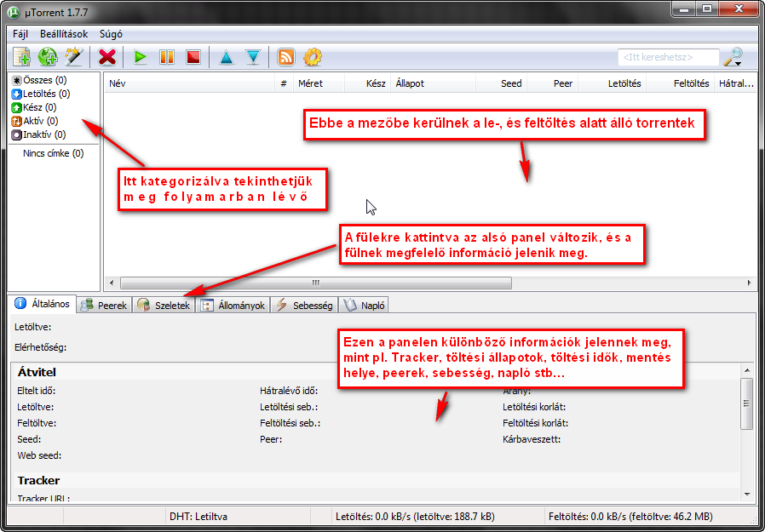Screen dimensions: 765x532
Task: Click Add Torrent from URL icon
Action: click(48, 57)
